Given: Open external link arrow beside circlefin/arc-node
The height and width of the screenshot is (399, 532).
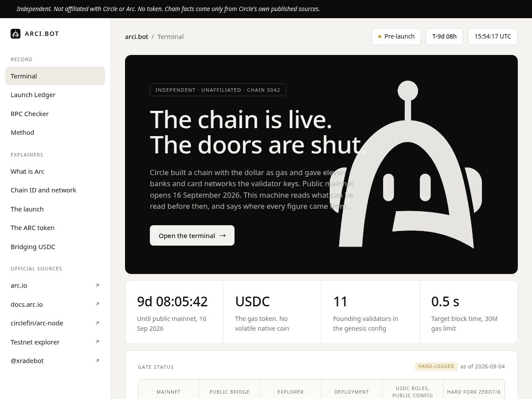Looking at the screenshot, I should pyautogui.click(x=98, y=323).
